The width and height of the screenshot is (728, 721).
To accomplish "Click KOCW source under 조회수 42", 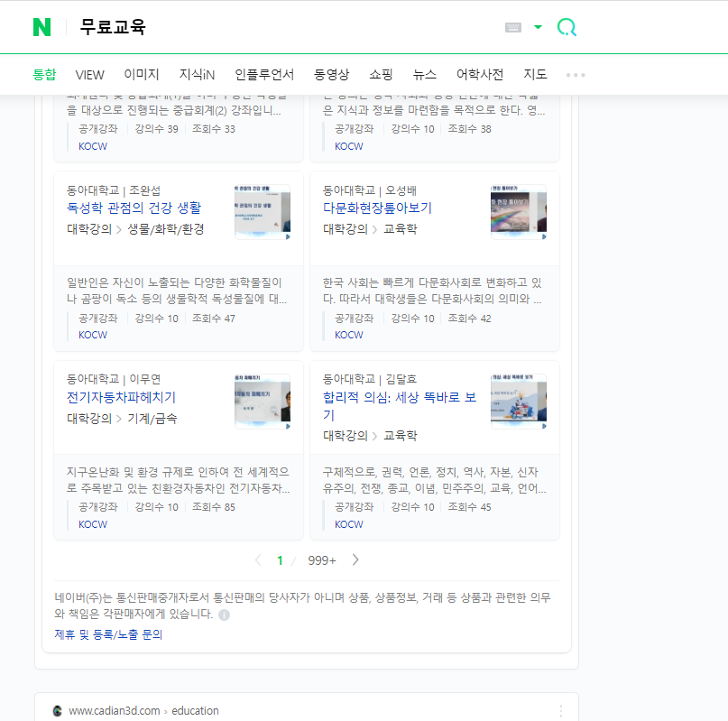I will 349,335.
